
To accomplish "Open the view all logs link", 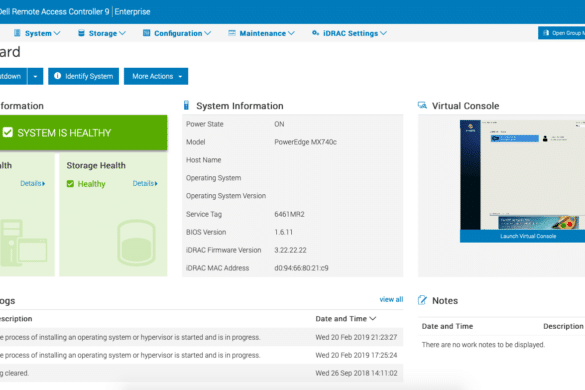I will point(391,299).
